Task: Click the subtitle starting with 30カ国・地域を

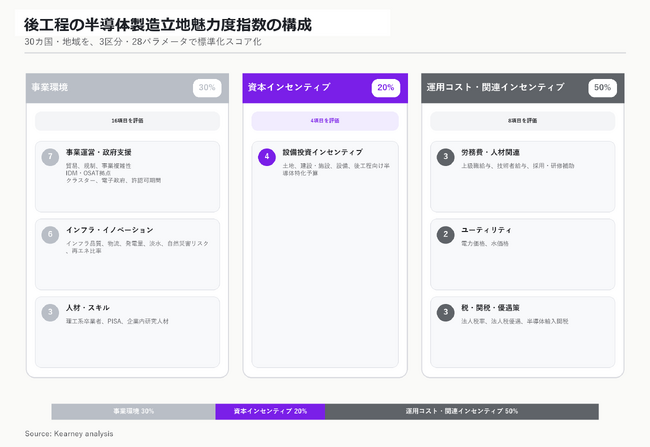Action: click(x=143, y=42)
